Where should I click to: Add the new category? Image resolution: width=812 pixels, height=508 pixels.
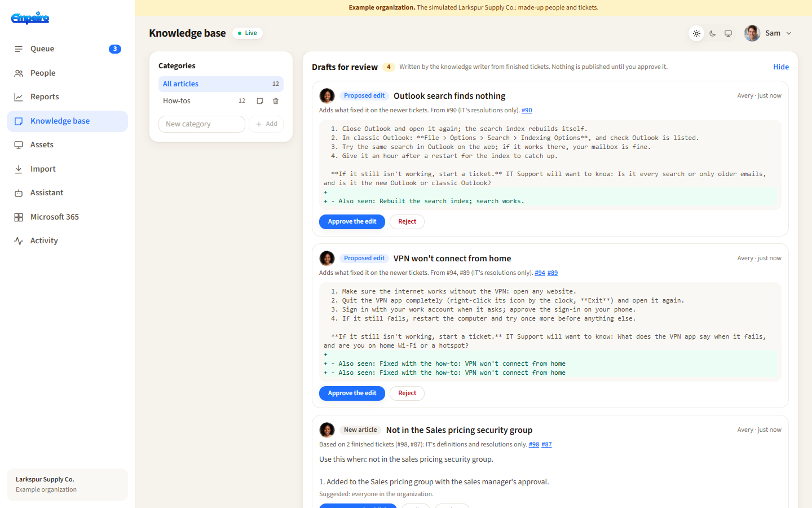[266, 124]
